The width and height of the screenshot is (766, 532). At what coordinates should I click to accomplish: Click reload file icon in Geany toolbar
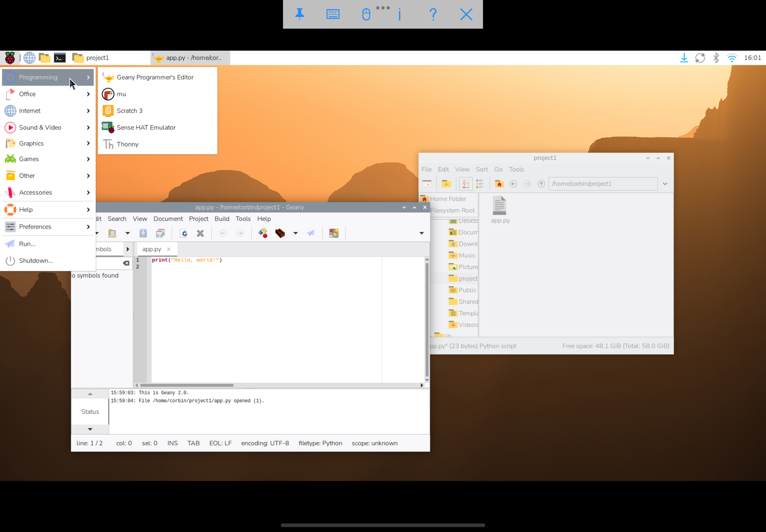[183, 233]
